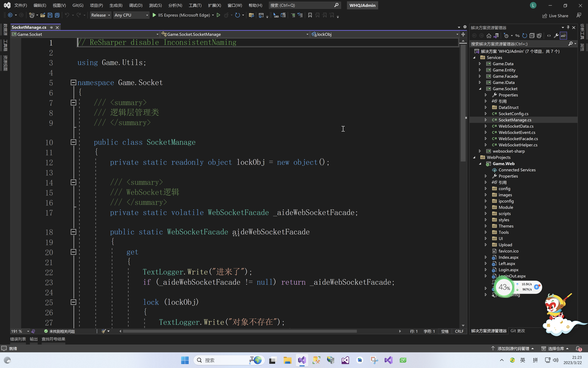
Task: Open the Game.Socket project scope dropdown
Action: (85, 34)
